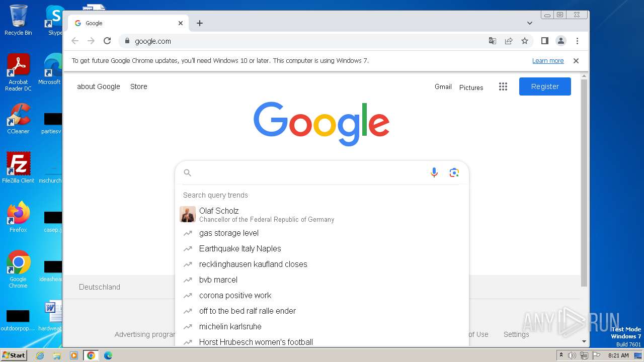This screenshot has height=362, width=644.
Task: Open FileZilla Client desktop icon
Action: [x=18, y=167]
